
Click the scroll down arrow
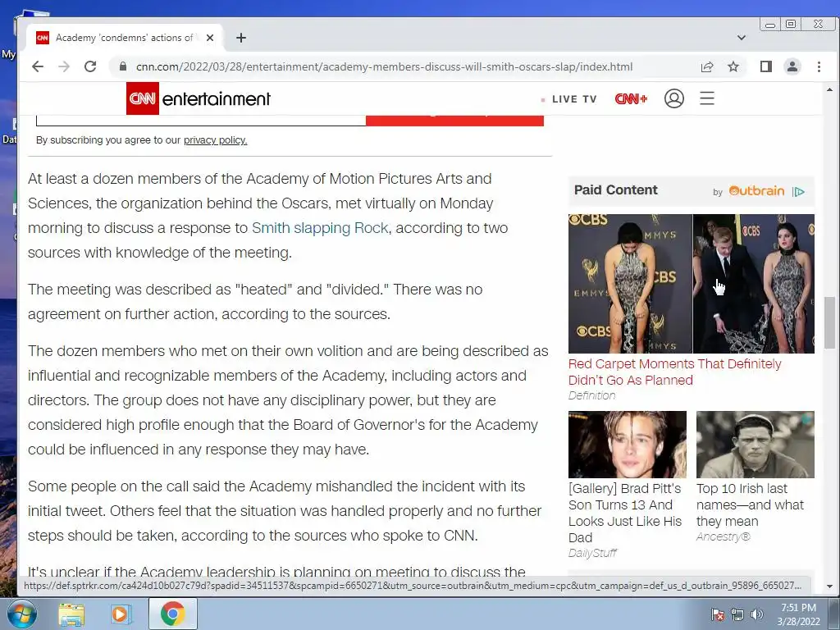pos(829,587)
